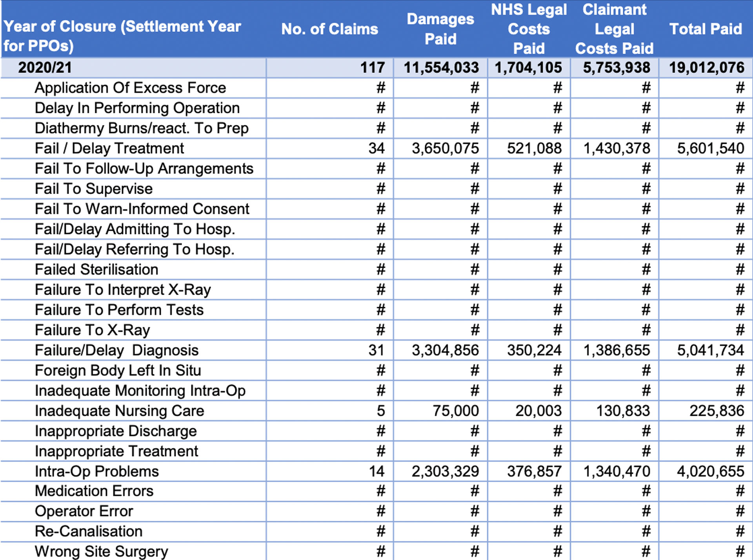
Task: Select 'Inadequate Nursing Care' row label
Action: pyautogui.click(x=119, y=411)
